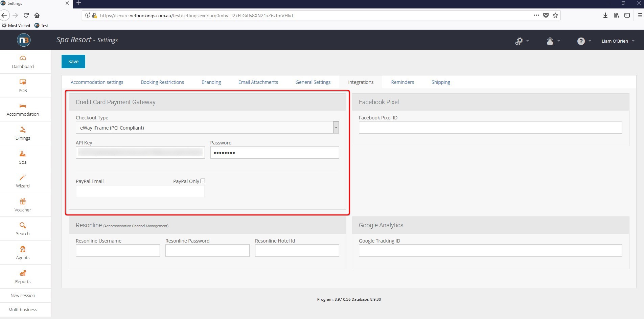Click the Save button

tap(73, 62)
